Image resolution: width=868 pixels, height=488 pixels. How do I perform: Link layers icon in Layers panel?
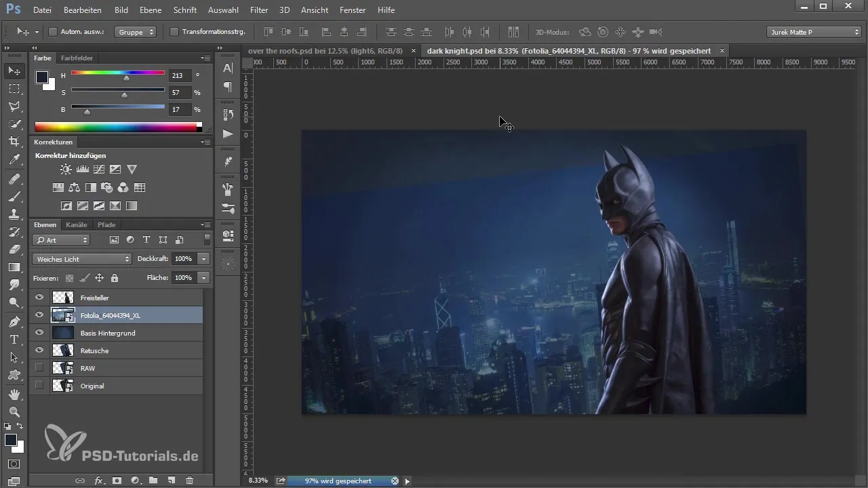(80, 480)
